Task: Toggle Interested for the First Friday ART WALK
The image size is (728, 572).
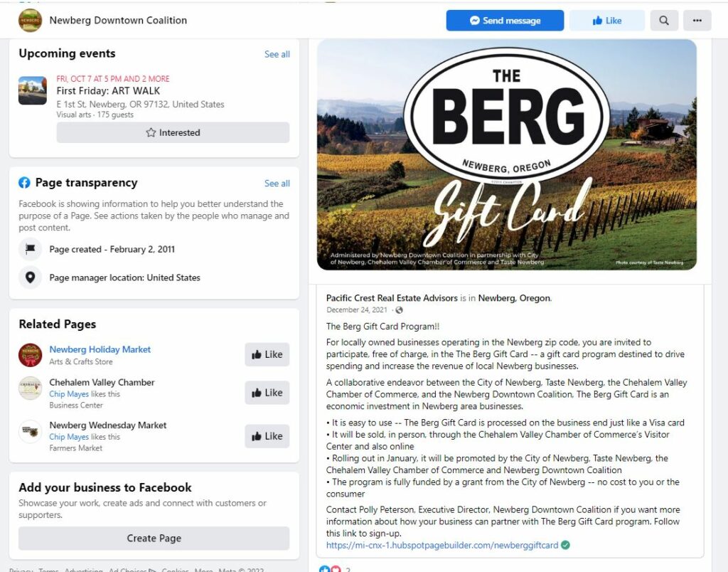Action: [173, 132]
